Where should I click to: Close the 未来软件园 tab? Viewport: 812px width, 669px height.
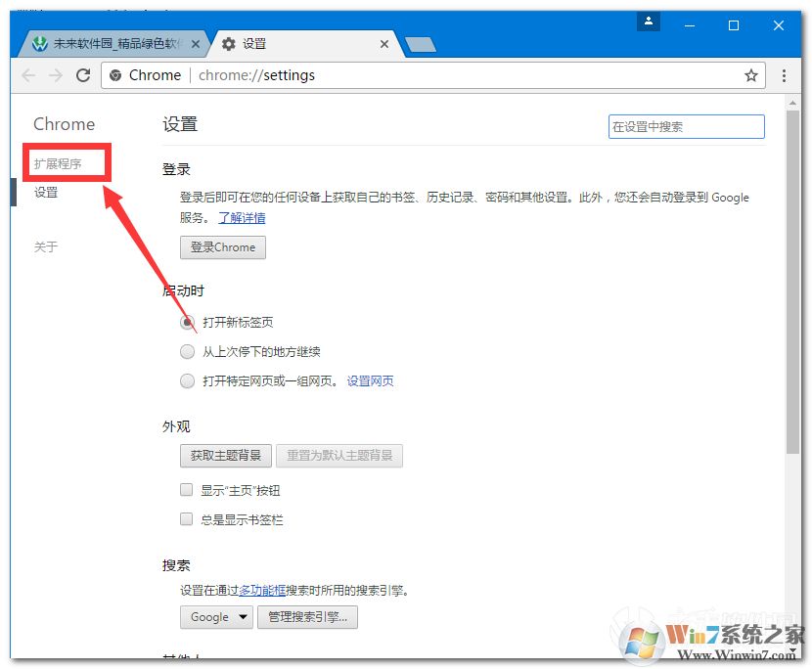196,44
